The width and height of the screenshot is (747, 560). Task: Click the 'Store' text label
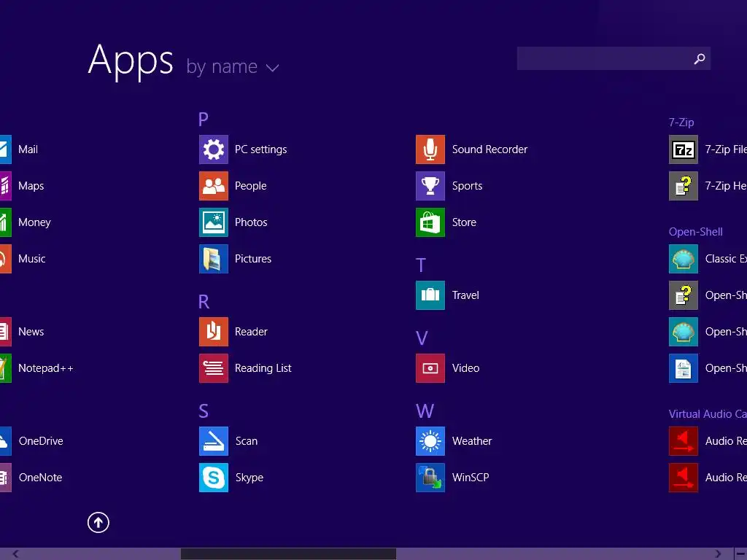click(x=464, y=222)
